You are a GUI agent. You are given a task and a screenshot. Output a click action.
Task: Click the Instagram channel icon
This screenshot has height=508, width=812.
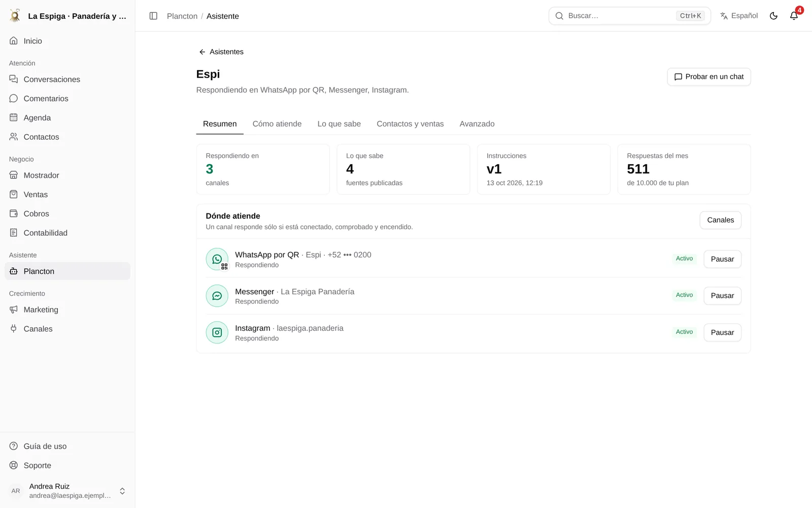click(x=217, y=332)
